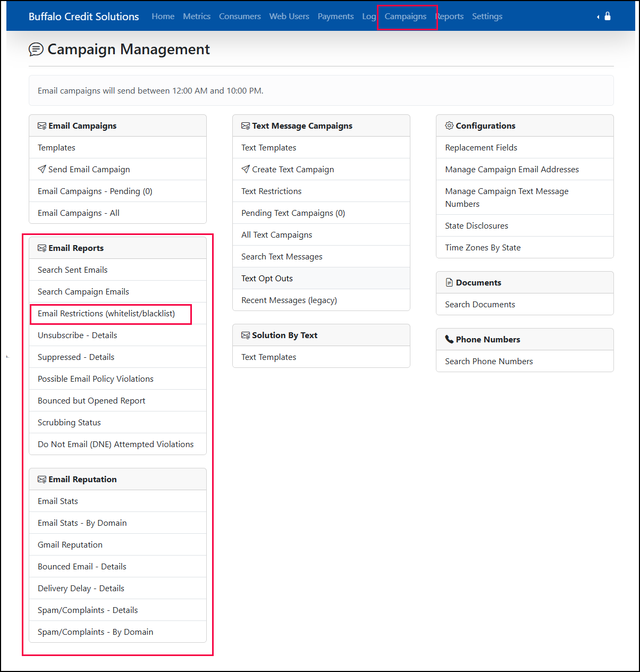Open Do Not Email (DNE) Attempted Violations

pos(117,444)
